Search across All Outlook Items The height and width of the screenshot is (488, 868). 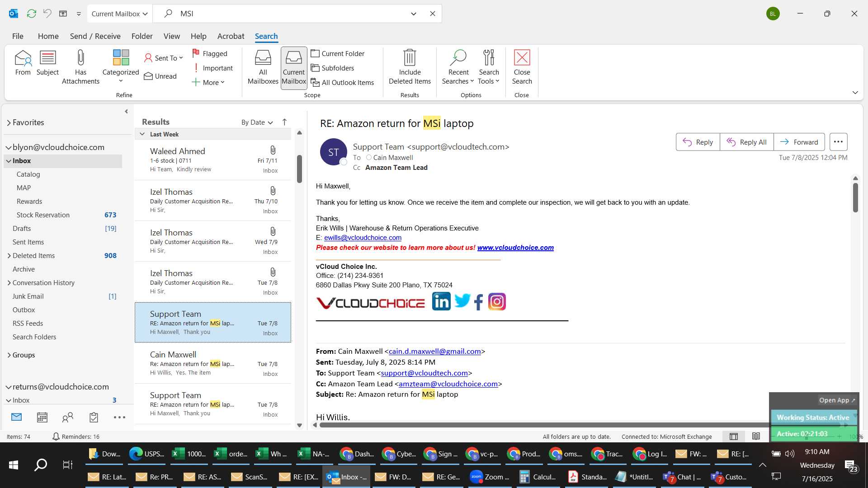pos(343,82)
